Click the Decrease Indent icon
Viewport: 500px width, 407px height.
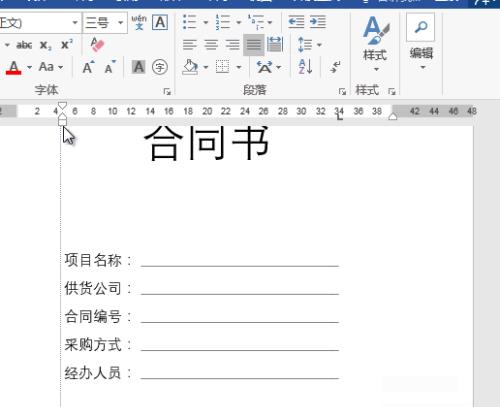click(x=296, y=22)
